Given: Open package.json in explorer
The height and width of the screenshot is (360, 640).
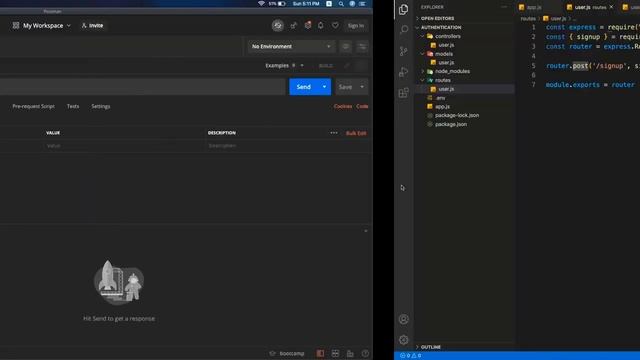Looking at the screenshot, I should pos(451,124).
